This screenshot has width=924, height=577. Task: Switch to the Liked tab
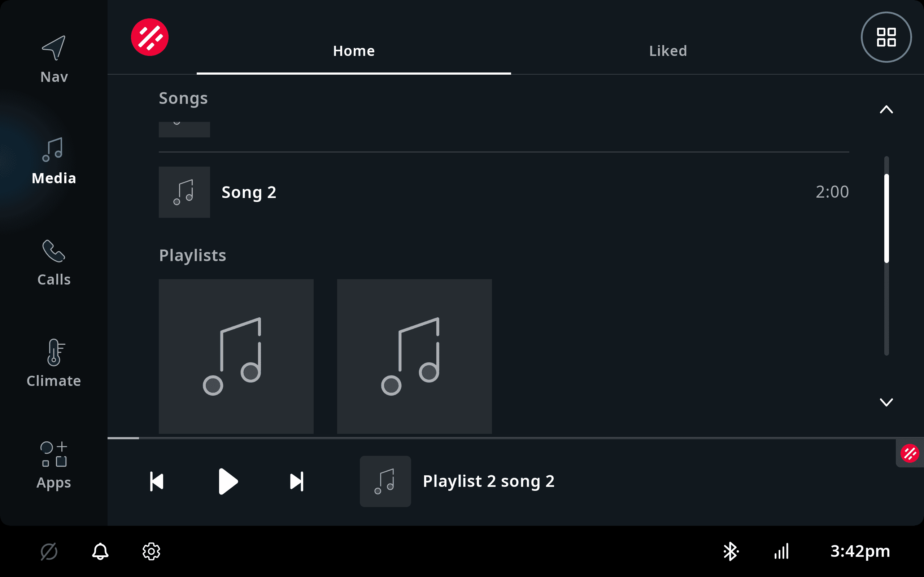(668, 51)
